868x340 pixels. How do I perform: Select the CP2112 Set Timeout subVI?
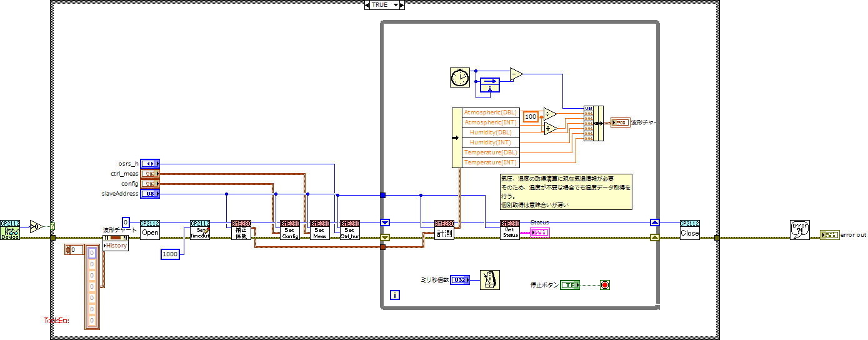[x=200, y=230]
